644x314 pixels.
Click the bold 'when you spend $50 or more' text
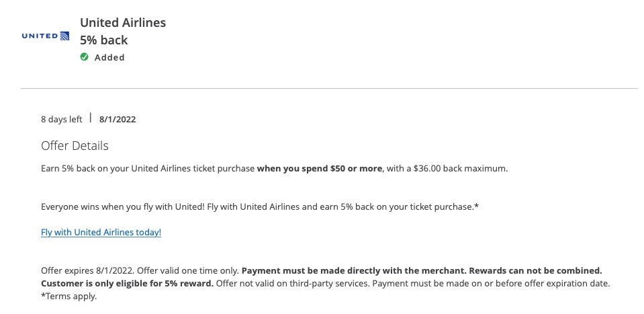point(319,168)
